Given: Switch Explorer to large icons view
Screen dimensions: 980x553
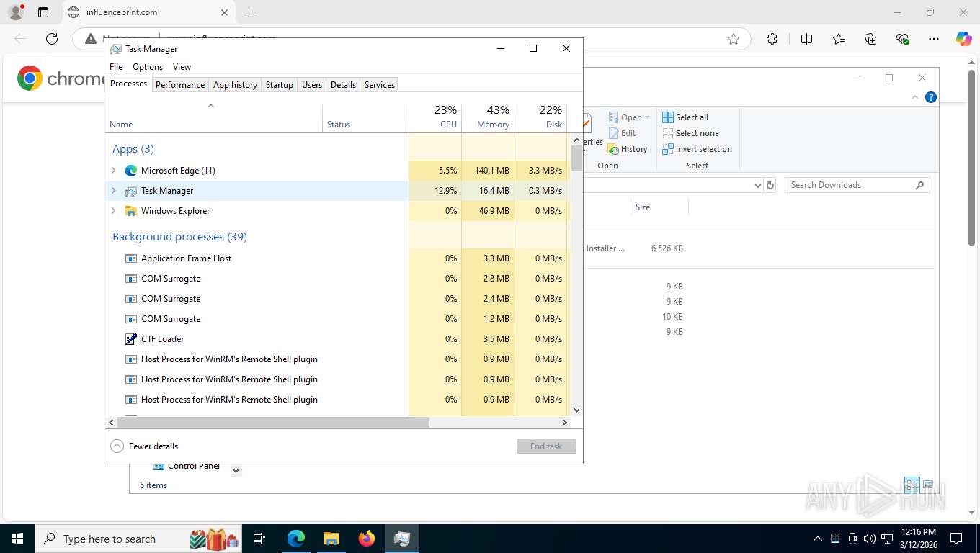Looking at the screenshot, I should point(927,485).
